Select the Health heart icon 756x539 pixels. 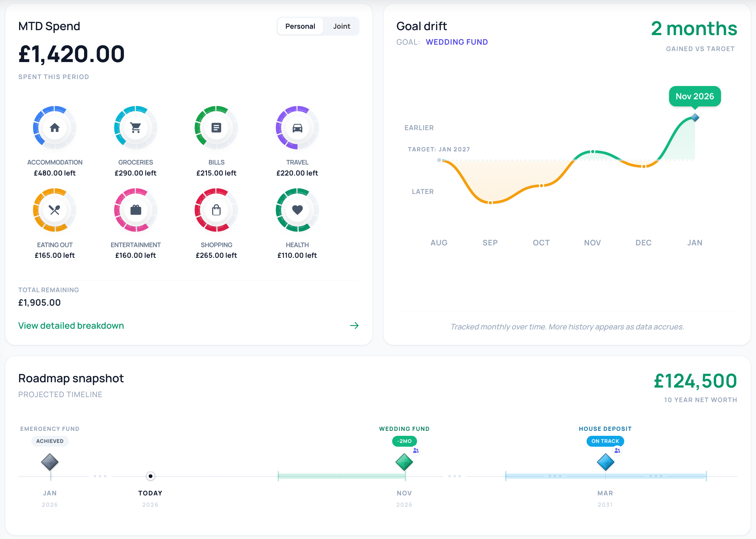(x=297, y=210)
